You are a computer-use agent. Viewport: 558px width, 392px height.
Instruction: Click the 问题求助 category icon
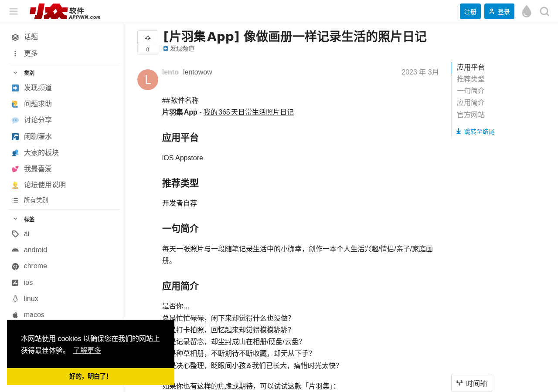[x=15, y=104]
